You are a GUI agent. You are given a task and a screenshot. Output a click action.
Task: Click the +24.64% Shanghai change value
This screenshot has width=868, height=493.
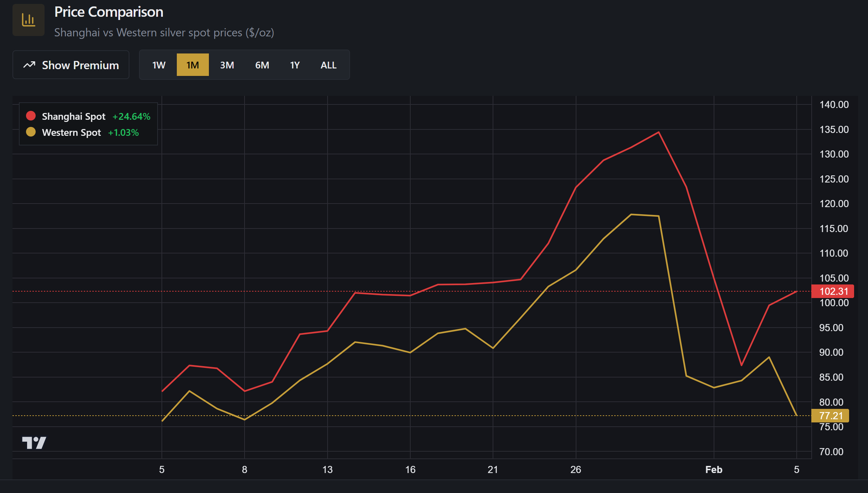[131, 116]
